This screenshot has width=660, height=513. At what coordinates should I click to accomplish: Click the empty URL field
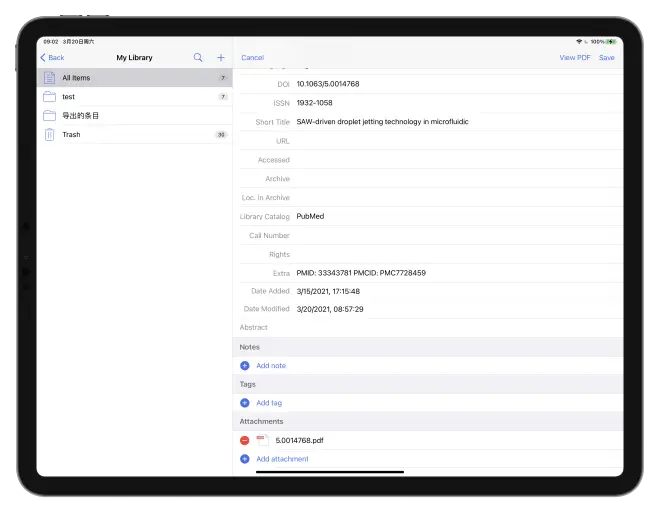coord(459,141)
